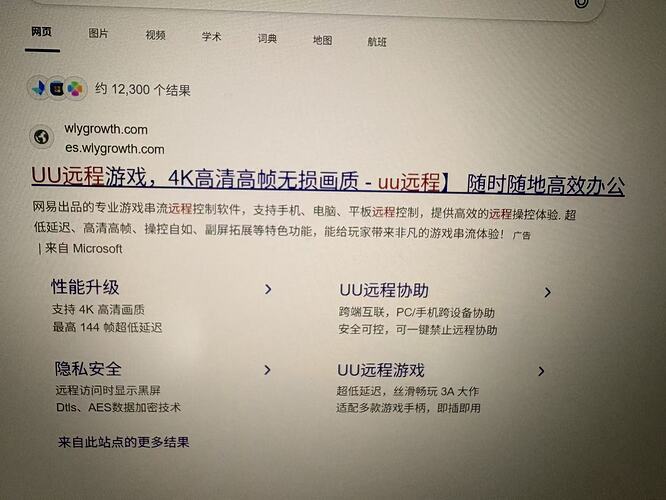The width and height of the screenshot is (666, 500).
Task: Click the 安全可控，可一键禁止远程协助 text
Action: tap(418, 330)
